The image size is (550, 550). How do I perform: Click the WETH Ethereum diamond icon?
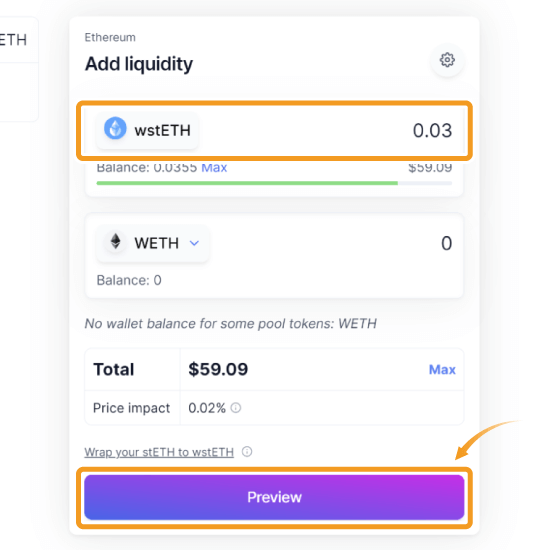[115, 242]
